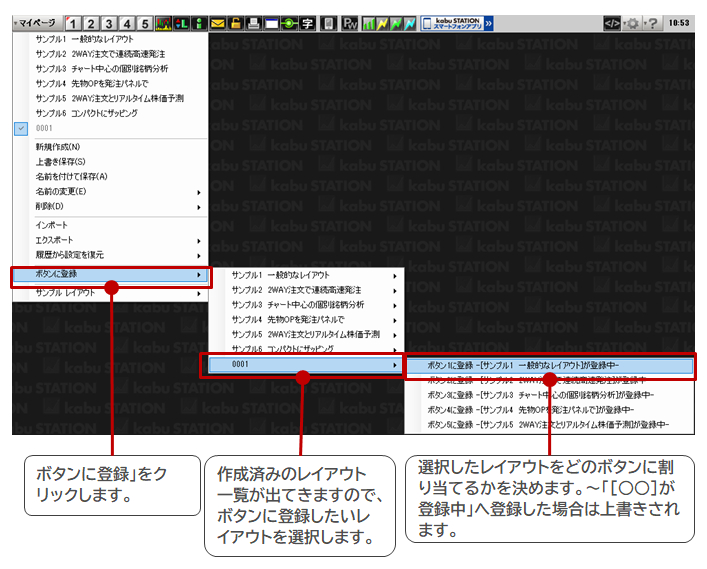Click the blank window icon
707x569 pixels.
271,23
